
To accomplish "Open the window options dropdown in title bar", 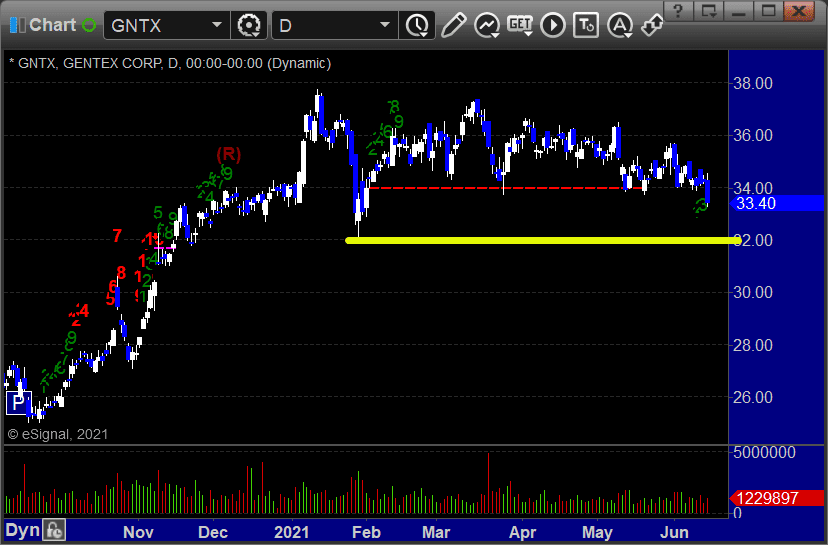I will [708, 10].
